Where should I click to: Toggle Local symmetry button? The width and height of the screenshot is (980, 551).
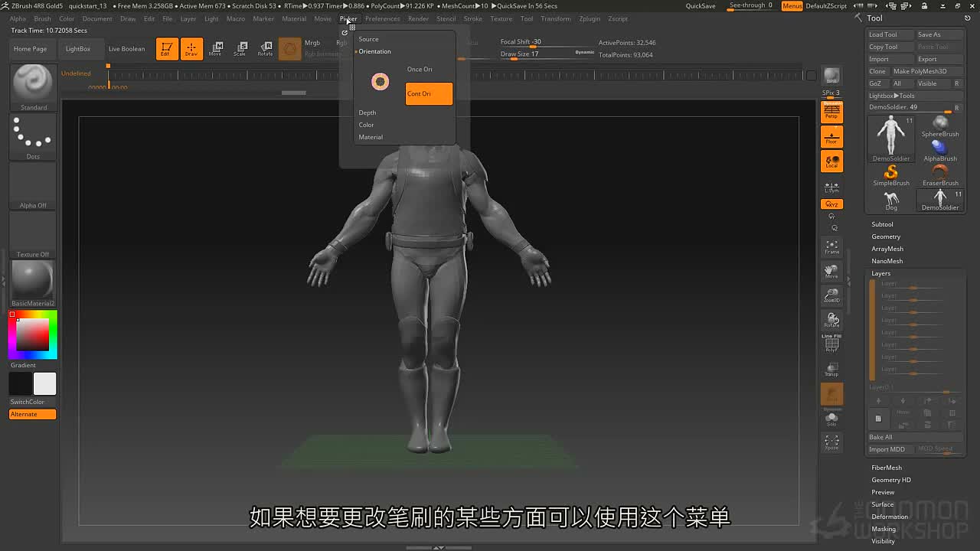pyautogui.click(x=831, y=161)
